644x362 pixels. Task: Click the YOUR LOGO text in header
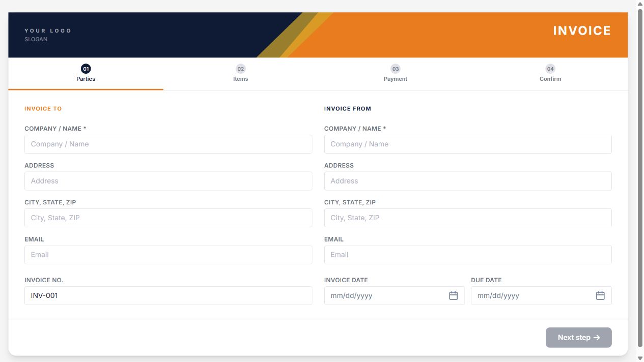pos(48,31)
